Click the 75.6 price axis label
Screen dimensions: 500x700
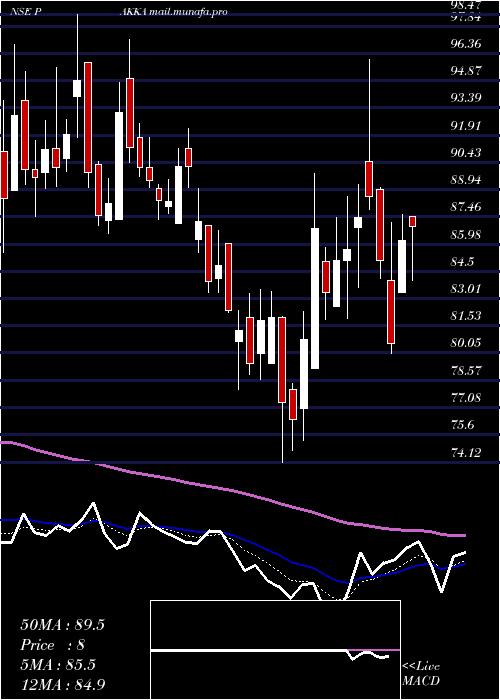click(x=462, y=425)
